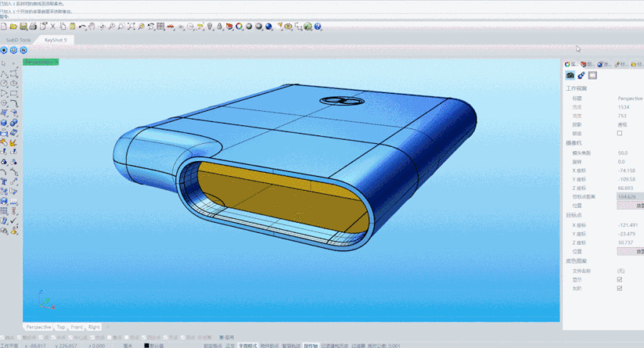Open the Perspective viewport title menu
Image resolution: width=644 pixels, height=348 pixels.
[41, 62]
